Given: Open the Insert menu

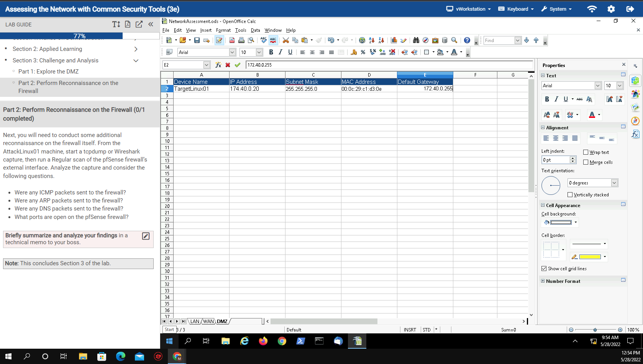Looking at the screenshot, I should click(x=206, y=30).
